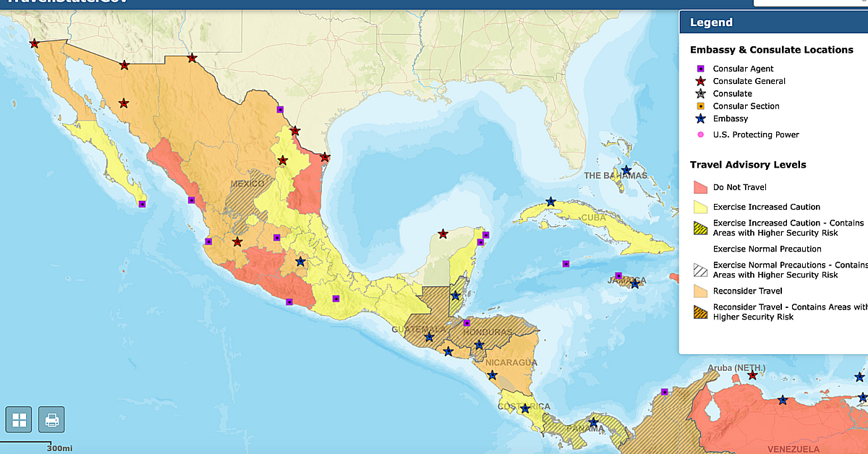
Task: Click the print map button
Action: (51, 419)
